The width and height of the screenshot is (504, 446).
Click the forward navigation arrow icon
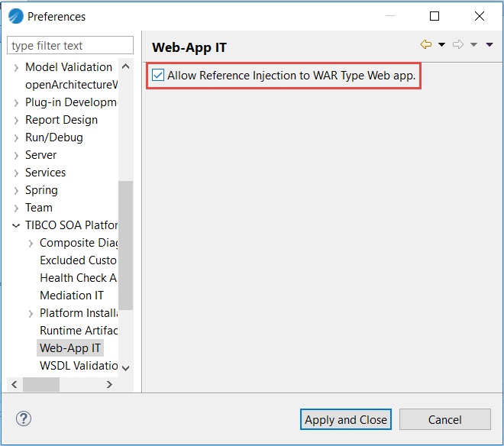[x=458, y=45]
